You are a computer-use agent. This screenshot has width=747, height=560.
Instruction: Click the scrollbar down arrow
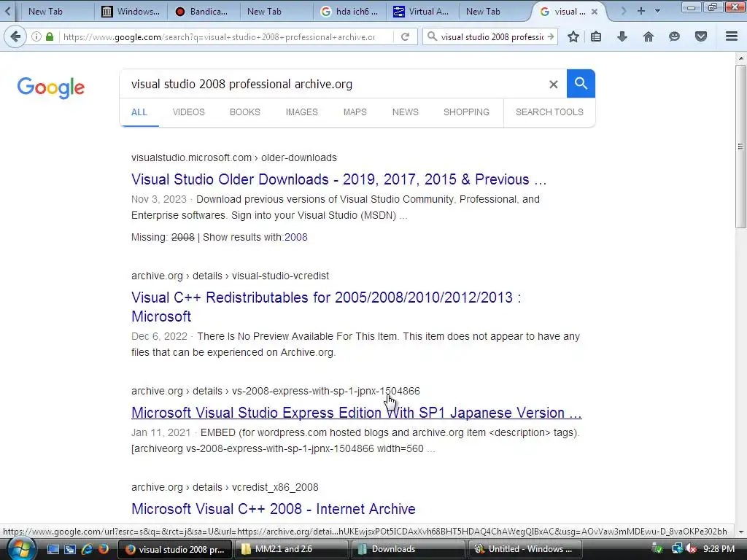tap(740, 532)
